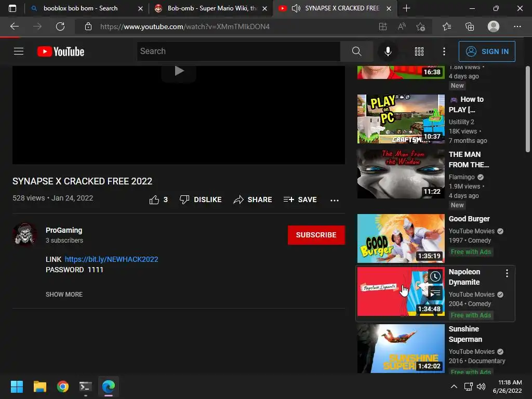This screenshot has width=532, height=399.
Task: Click the search magnifier button
Action: click(356, 51)
